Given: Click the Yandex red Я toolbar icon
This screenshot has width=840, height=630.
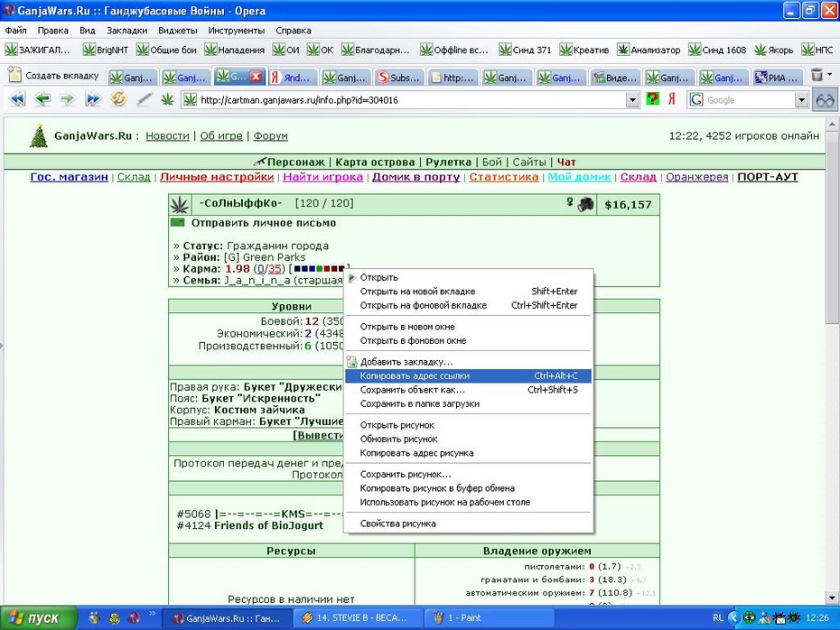Looking at the screenshot, I should point(671,99).
